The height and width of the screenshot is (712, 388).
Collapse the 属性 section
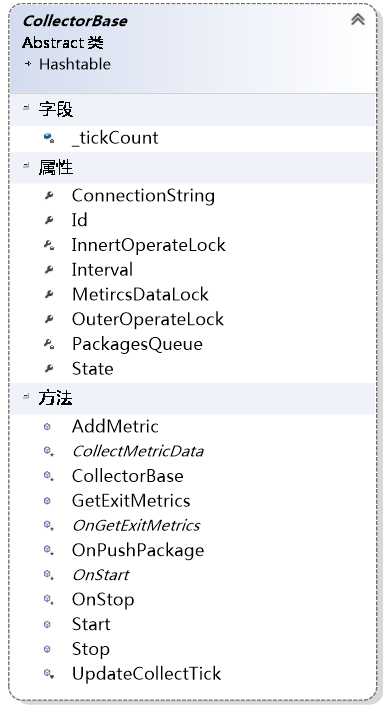[x=26, y=165]
